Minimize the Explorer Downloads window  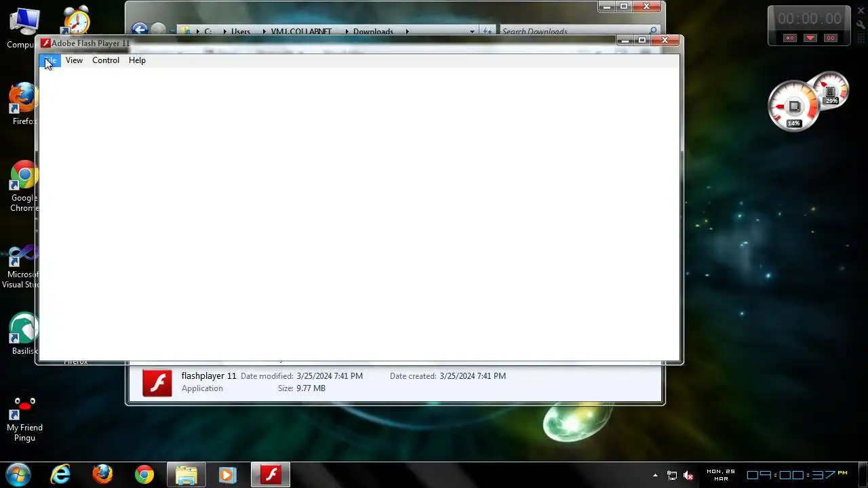[607, 7]
